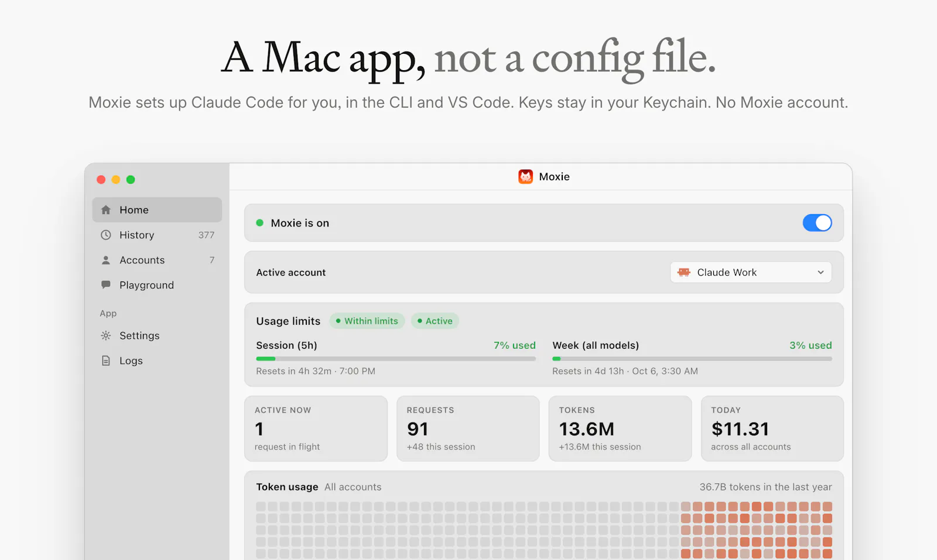Click the Session (5h) progress bar
Image resolution: width=937 pixels, height=560 pixels.
point(396,359)
